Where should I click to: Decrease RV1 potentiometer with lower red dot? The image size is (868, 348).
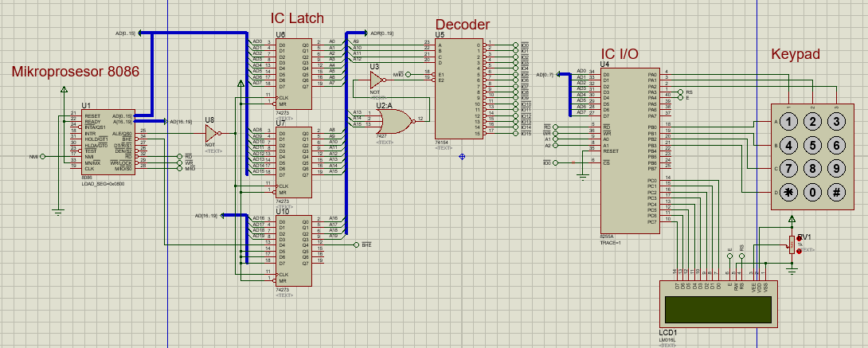point(799,251)
